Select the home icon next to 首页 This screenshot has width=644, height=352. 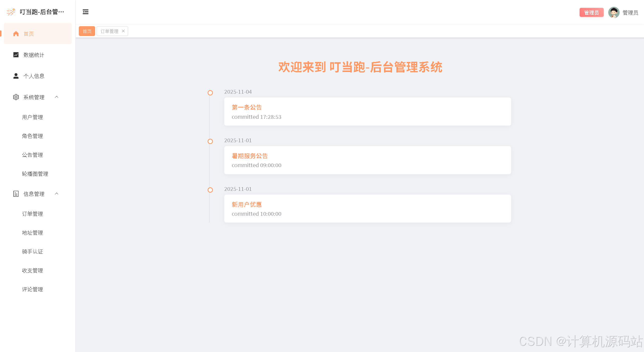point(16,33)
